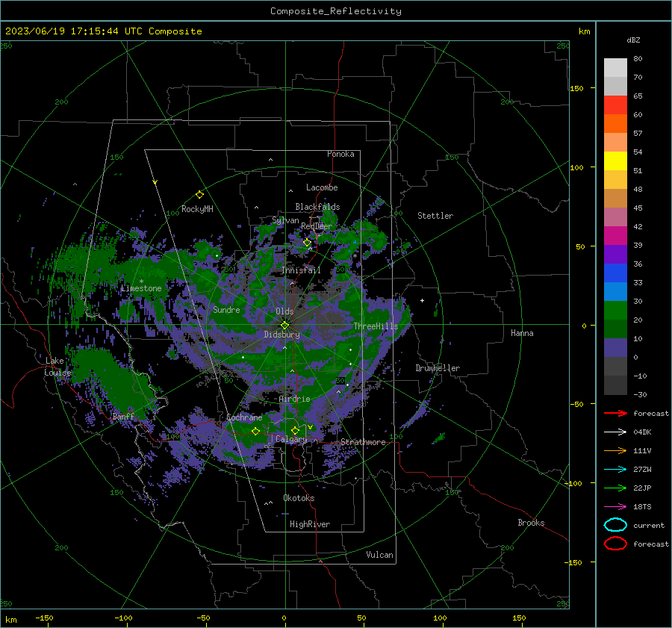
Task: Click the Vulcan label
Action: coord(379,555)
